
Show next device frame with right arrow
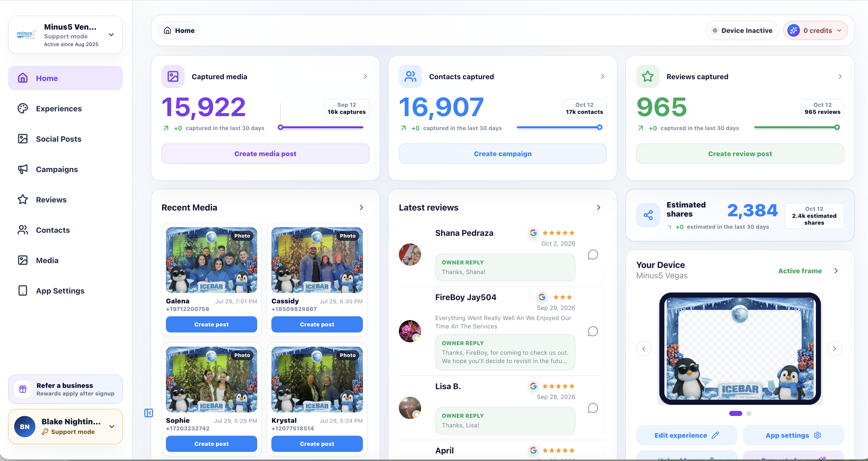(x=834, y=348)
